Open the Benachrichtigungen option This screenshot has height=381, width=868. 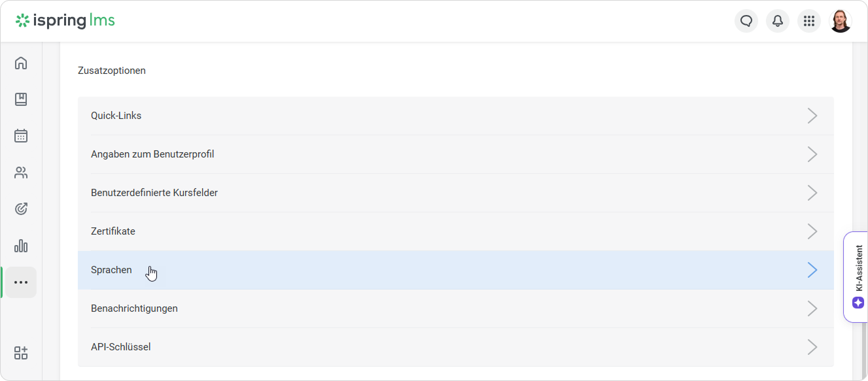[x=134, y=308]
